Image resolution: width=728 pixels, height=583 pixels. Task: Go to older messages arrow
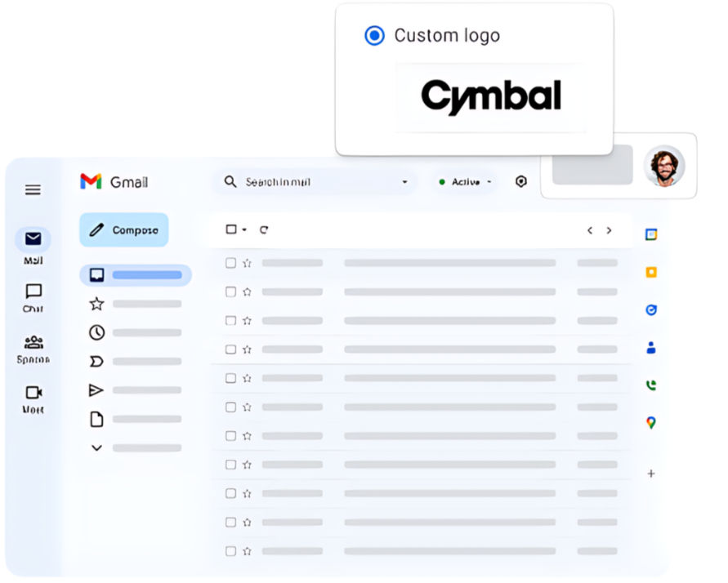(609, 230)
